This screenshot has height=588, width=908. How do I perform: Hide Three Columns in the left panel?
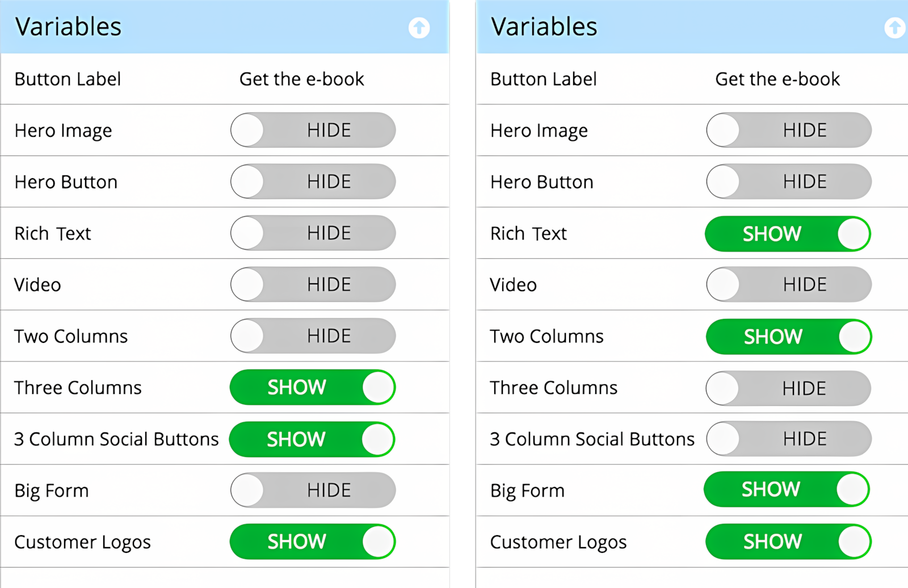click(312, 387)
